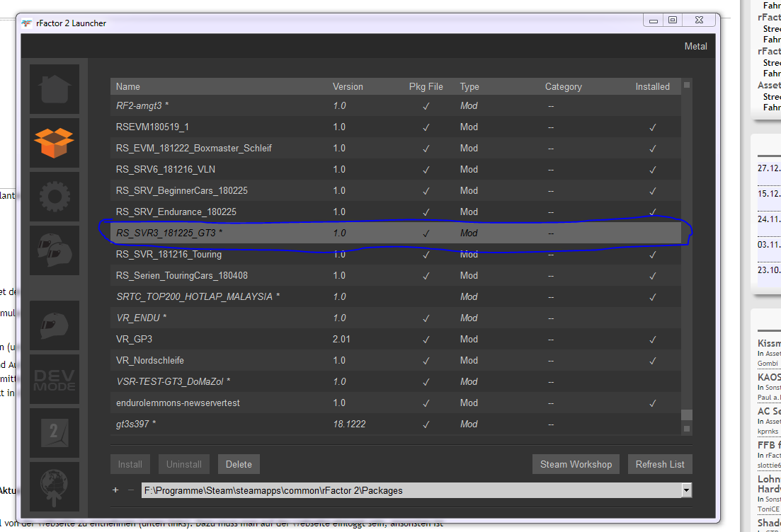The image size is (781, 532).
Task: Click the Pkg File checkmark for RSEVM180519_1
Action: (426, 127)
